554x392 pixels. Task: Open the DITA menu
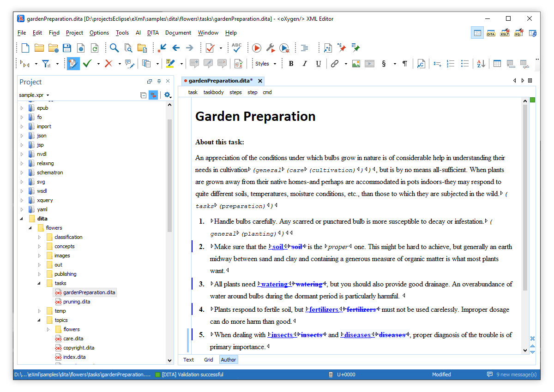(x=153, y=33)
